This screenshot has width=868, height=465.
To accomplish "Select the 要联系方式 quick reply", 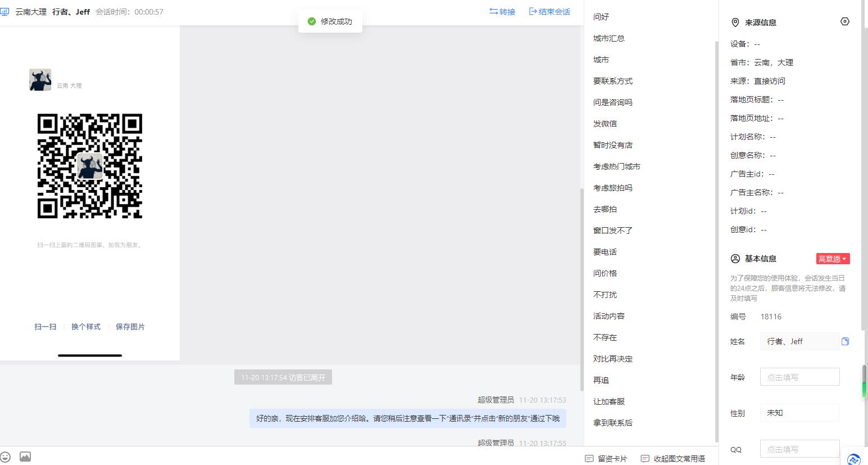I will click(x=613, y=81).
